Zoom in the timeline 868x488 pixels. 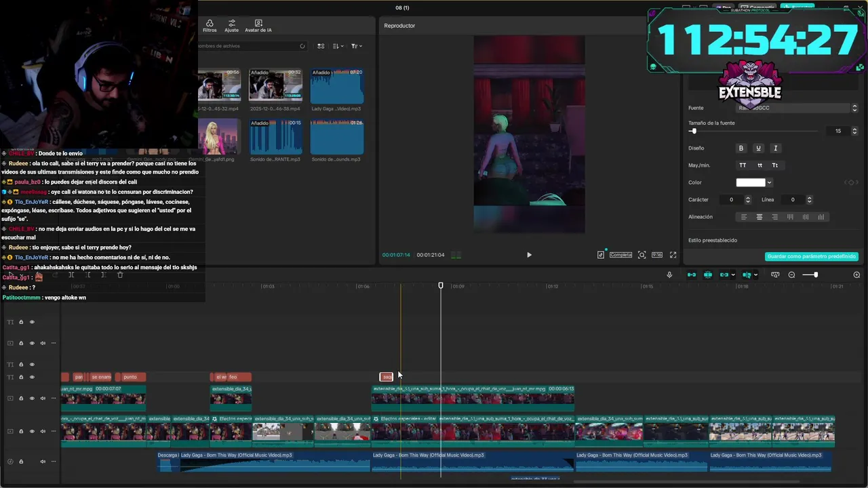(856, 274)
